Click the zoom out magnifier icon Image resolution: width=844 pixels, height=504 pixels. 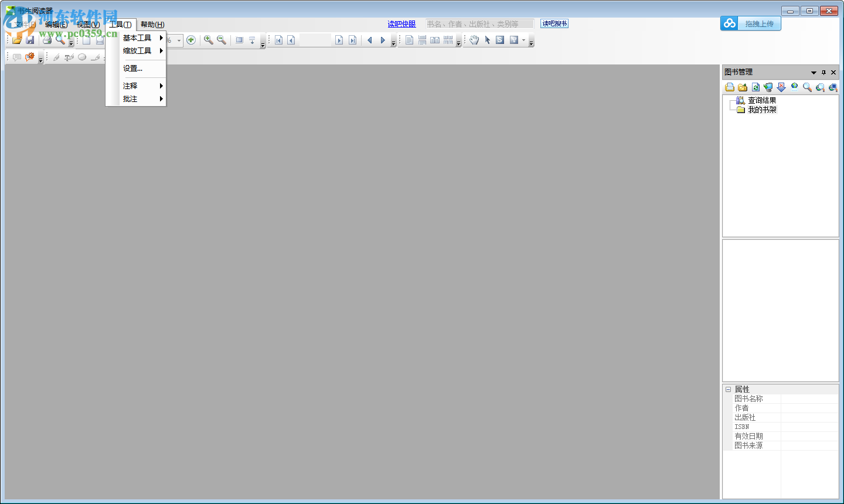click(x=222, y=40)
